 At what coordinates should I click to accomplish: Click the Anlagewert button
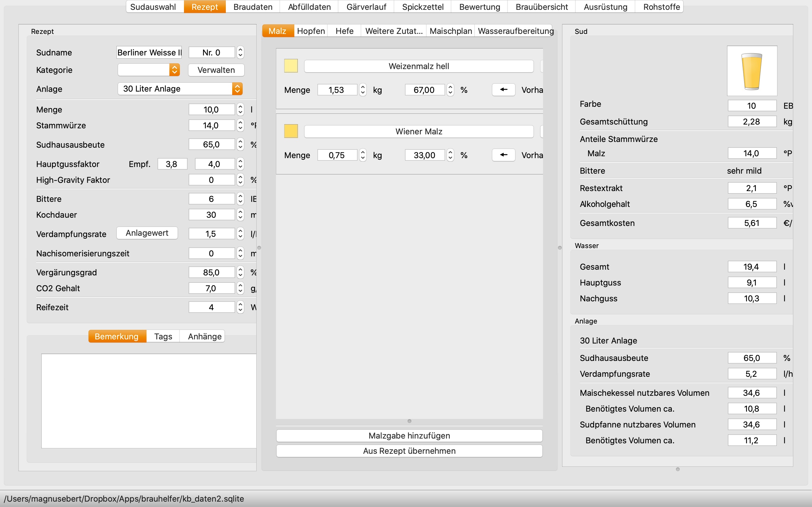point(147,233)
